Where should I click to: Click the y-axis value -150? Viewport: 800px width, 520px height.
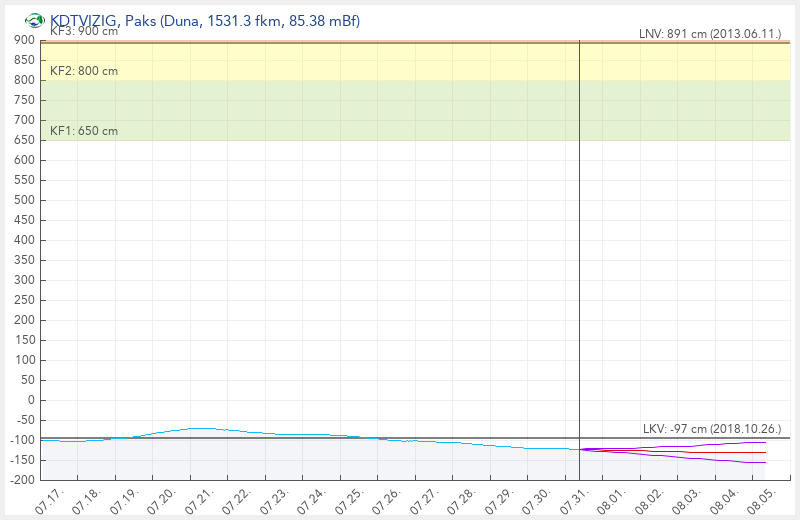click(x=23, y=460)
